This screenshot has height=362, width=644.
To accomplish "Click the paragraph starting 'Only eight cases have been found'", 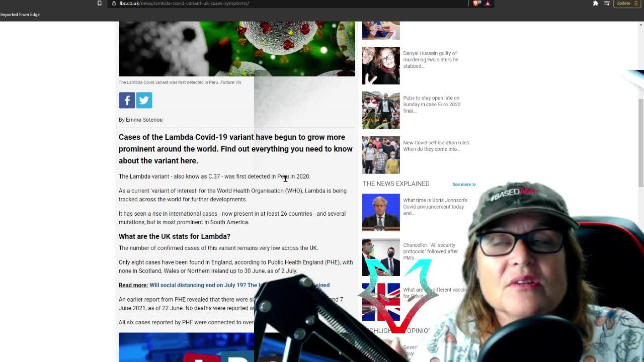I will (236, 266).
